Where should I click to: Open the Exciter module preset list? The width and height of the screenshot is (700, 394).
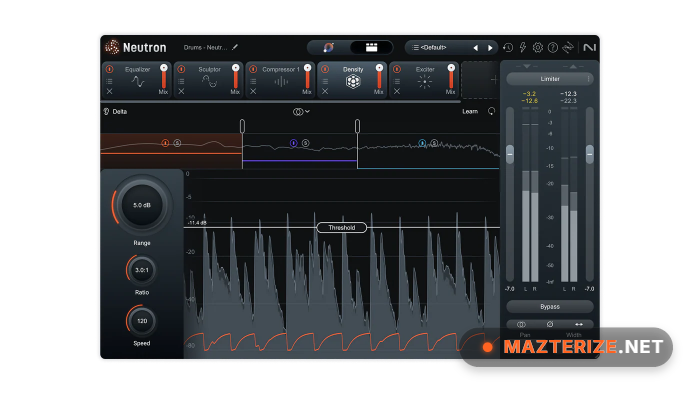pyautogui.click(x=397, y=81)
